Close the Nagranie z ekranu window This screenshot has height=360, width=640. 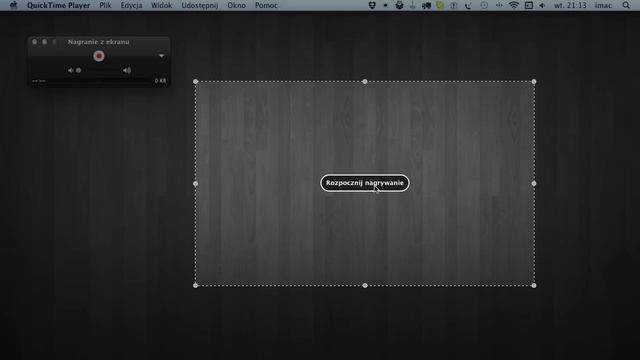[34, 42]
